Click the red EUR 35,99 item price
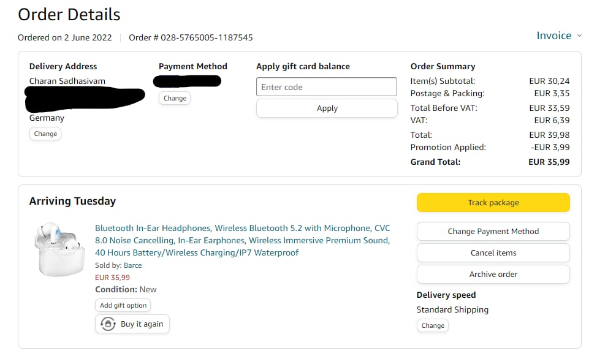 click(x=112, y=278)
